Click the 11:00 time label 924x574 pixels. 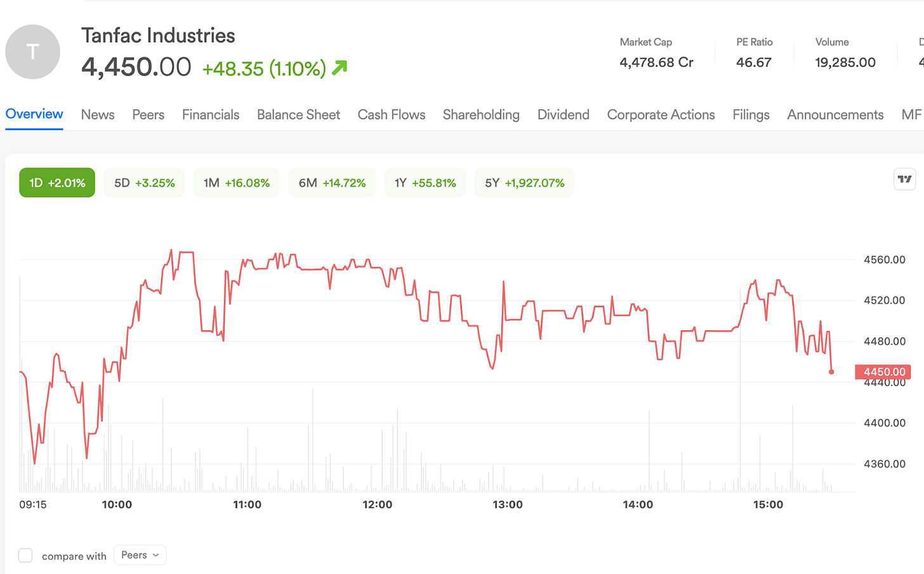[x=247, y=505]
